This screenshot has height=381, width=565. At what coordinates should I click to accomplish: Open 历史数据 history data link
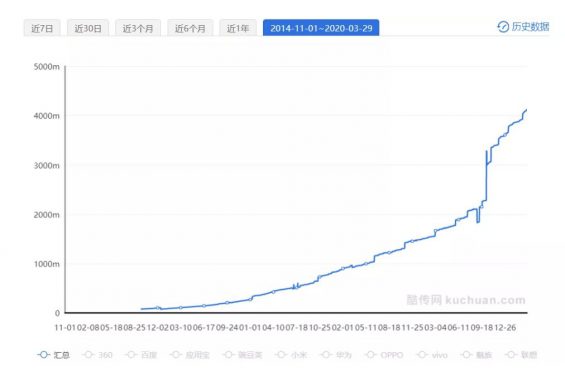[x=523, y=27]
